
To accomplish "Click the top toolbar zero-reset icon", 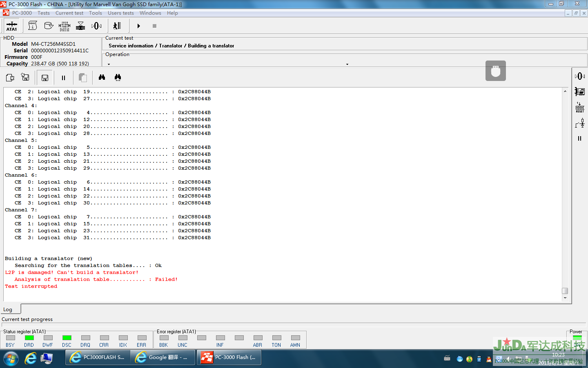I will point(96,26).
